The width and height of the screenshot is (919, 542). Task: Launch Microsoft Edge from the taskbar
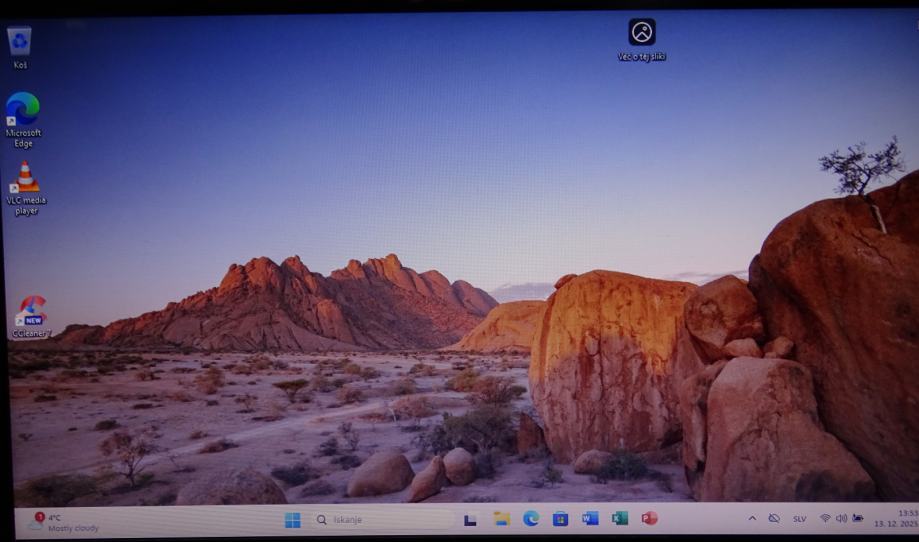tap(531, 518)
